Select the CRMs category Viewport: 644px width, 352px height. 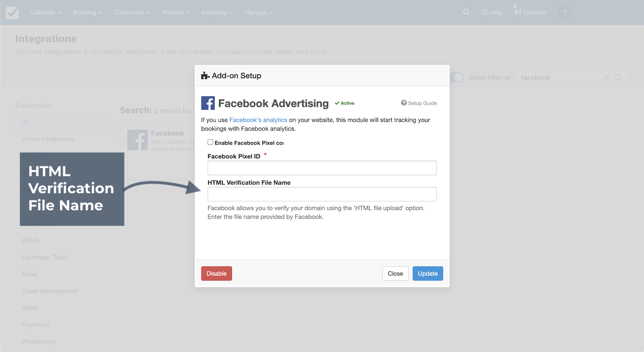coord(30,240)
